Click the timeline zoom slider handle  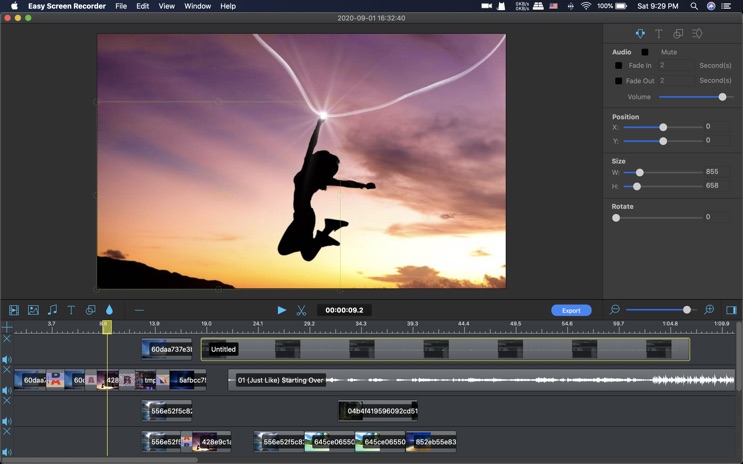(x=687, y=309)
